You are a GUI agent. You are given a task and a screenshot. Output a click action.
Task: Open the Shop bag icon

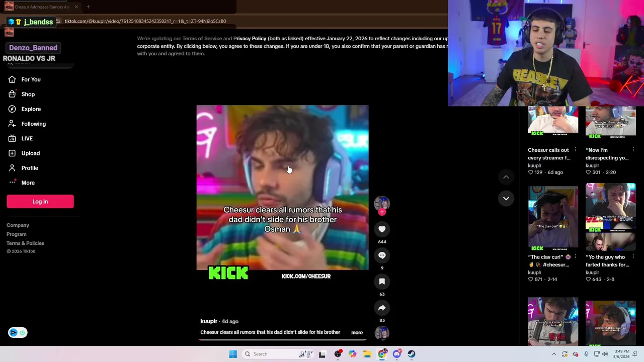pyautogui.click(x=12, y=94)
